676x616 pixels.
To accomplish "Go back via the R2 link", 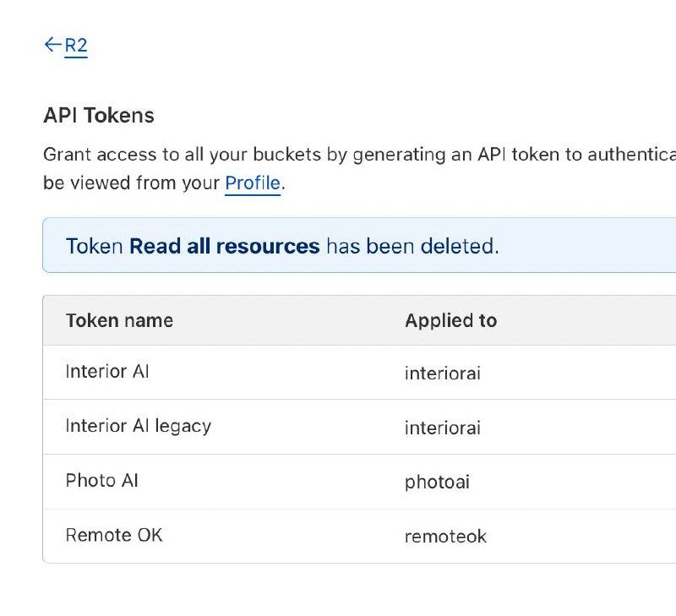I will [76, 46].
